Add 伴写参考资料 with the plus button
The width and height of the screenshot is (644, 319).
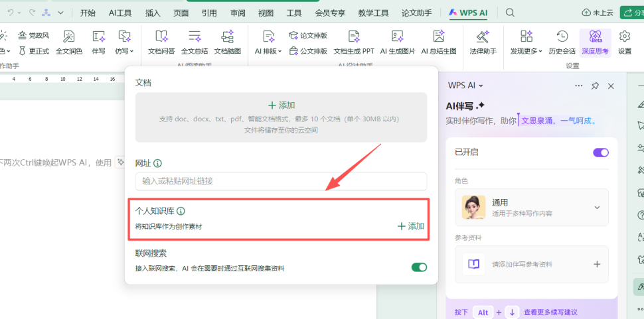[x=597, y=264]
